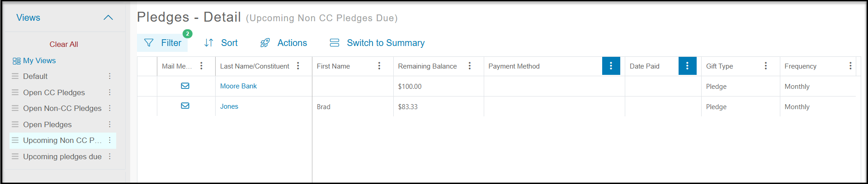Open the Sort options
Image resolution: width=868 pixels, height=184 pixels.
221,43
